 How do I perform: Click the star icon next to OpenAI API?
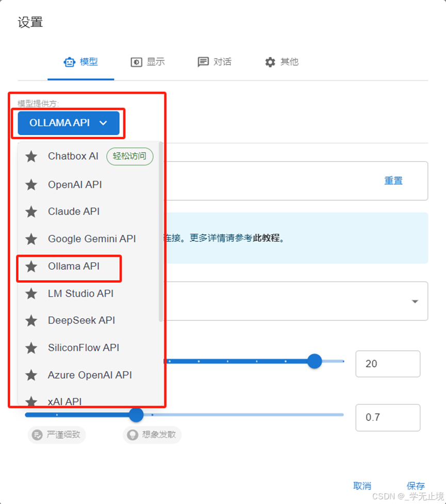pyautogui.click(x=31, y=185)
